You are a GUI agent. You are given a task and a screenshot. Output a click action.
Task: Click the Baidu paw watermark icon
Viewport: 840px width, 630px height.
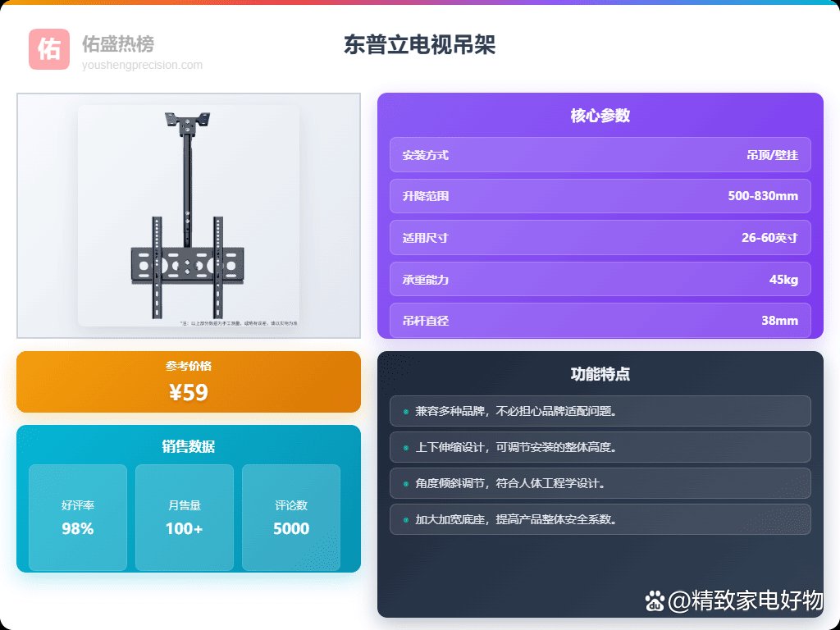(x=655, y=602)
